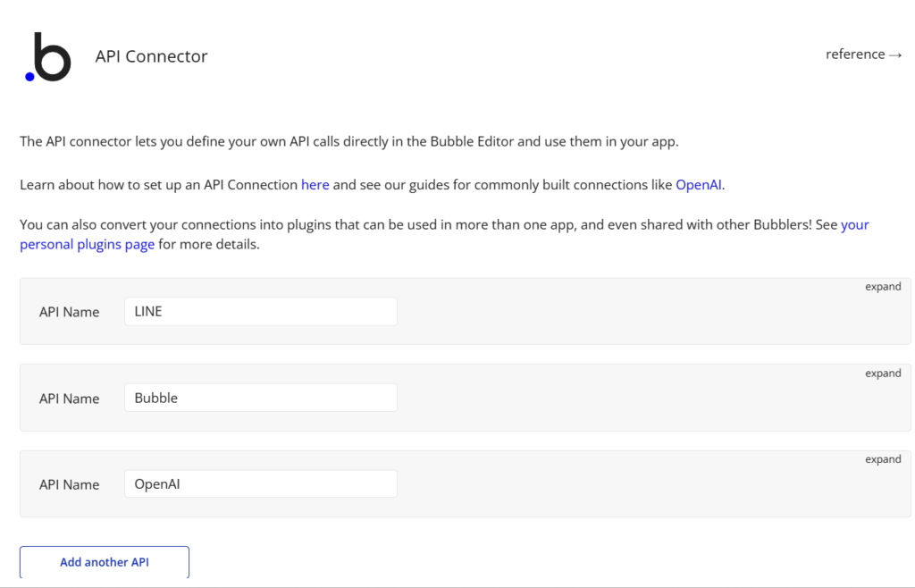Click the API Connector page heading

pos(151,56)
